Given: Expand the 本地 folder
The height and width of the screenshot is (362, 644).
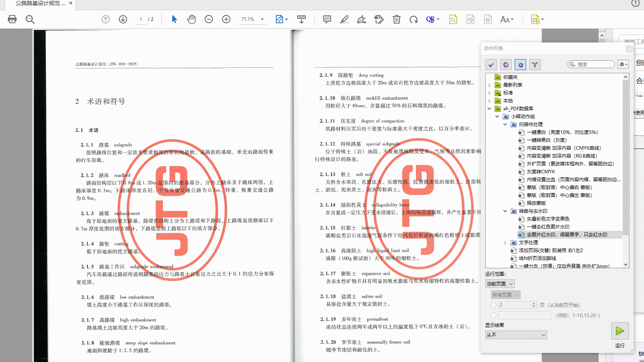Looking at the screenshot, I should (490, 101).
